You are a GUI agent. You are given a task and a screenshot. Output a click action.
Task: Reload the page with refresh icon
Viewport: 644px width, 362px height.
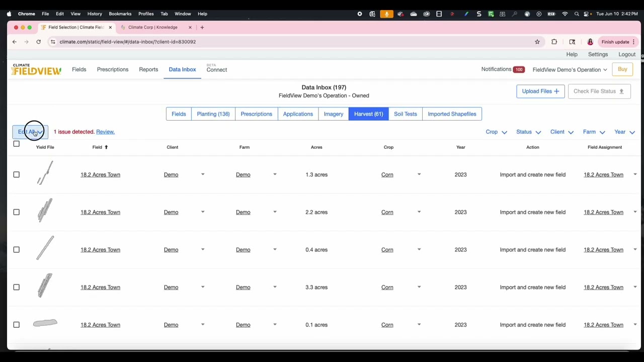tap(38, 42)
